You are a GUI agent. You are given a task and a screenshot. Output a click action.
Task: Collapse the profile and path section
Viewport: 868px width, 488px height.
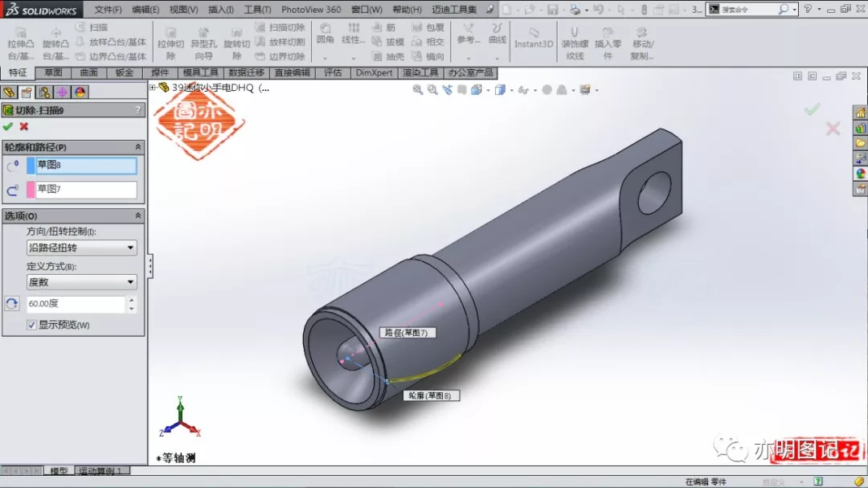pos(138,147)
